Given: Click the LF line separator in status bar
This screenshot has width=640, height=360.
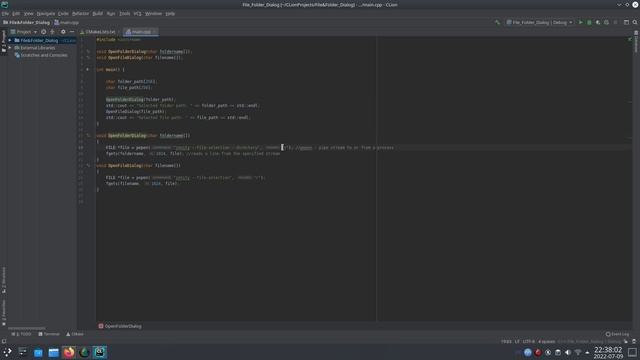Looking at the screenshot, I should click(517, 341).
